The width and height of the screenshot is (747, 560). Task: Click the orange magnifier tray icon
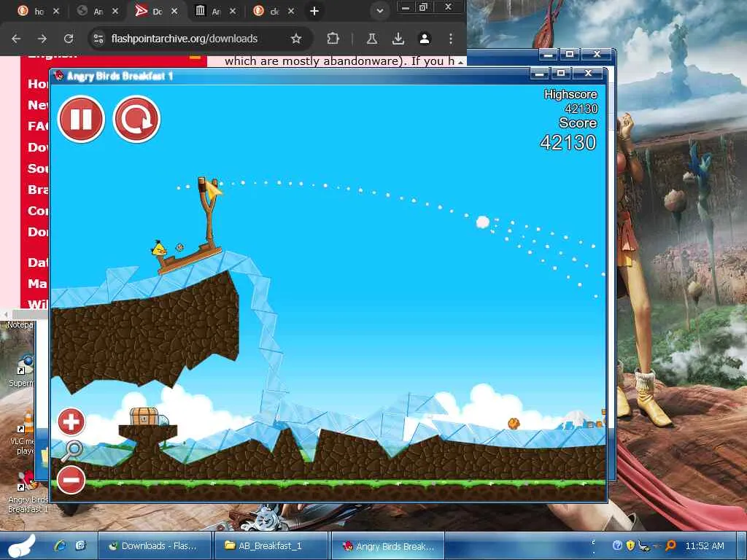coord(670,545)
